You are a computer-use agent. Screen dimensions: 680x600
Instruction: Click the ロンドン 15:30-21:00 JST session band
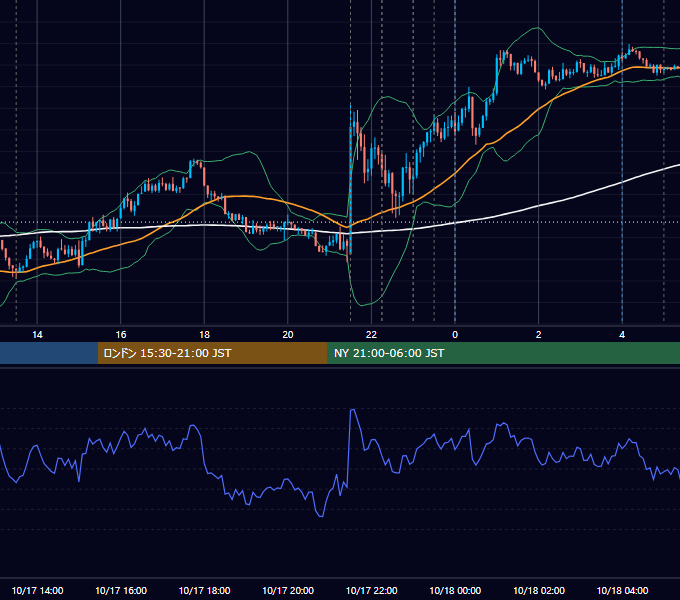[x=212, y=353]
